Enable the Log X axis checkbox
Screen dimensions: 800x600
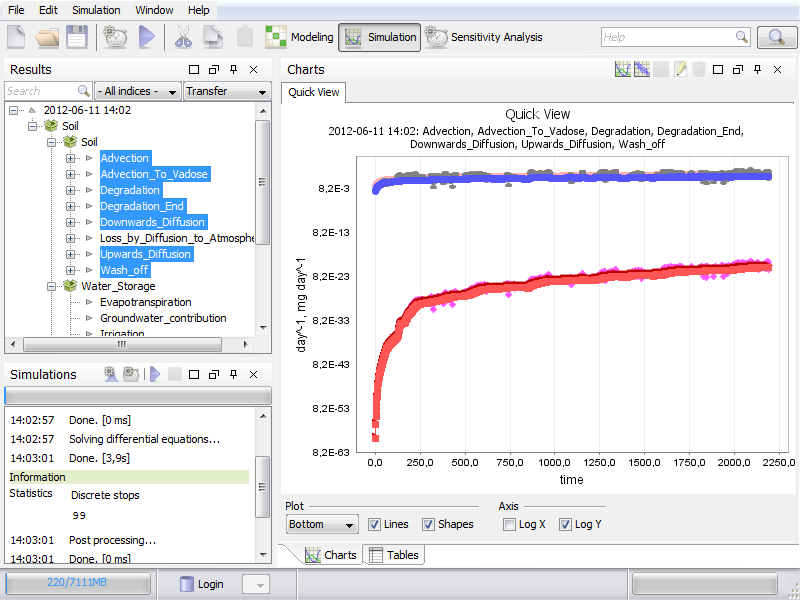pyautogui.click(x=509, y=524)
